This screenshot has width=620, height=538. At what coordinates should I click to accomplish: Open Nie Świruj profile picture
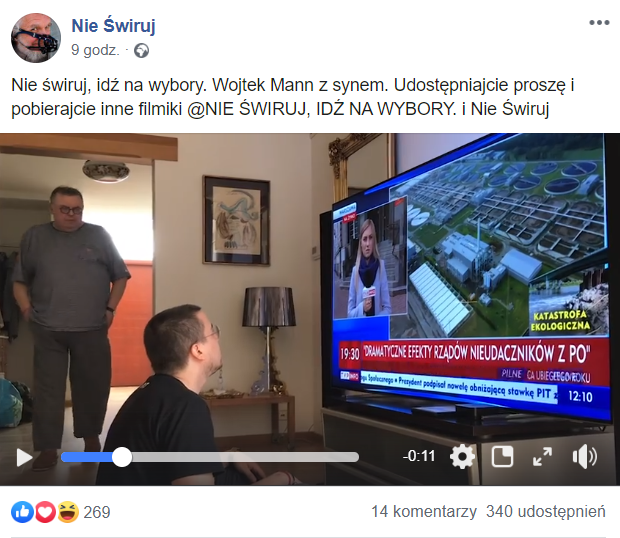coord(36,38)
